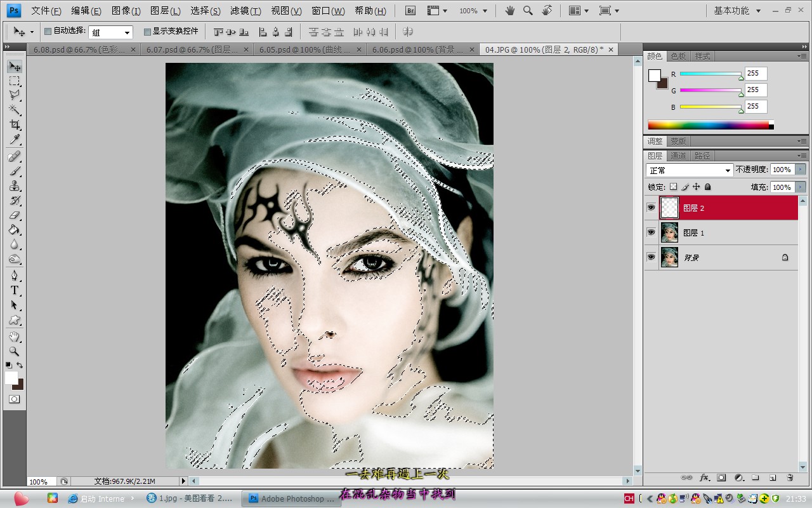812x508 pixels.
Task: Select the Sponge tool
Action: (x=15, y=258)
